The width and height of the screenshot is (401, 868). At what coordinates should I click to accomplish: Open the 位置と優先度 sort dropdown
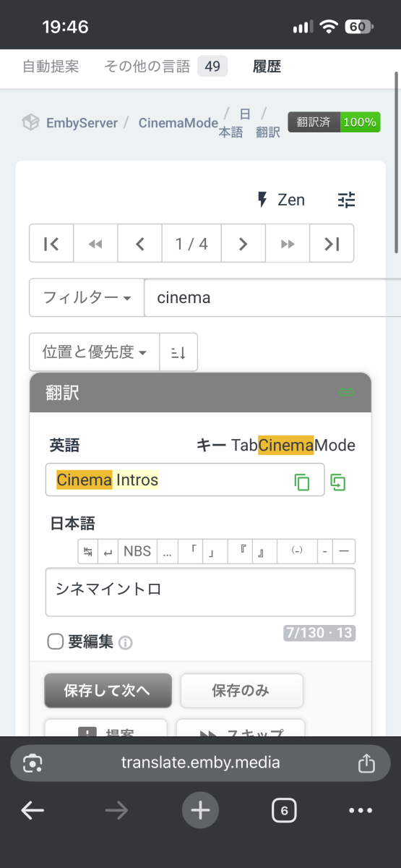[x=95, y=352]
